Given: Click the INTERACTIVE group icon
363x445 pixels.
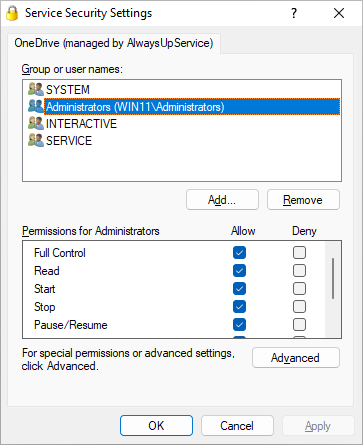Looking at the screenshot, I should [36, 123].
